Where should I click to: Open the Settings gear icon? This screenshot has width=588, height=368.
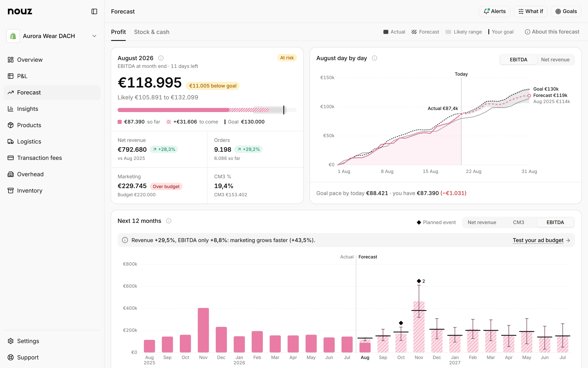10,341
